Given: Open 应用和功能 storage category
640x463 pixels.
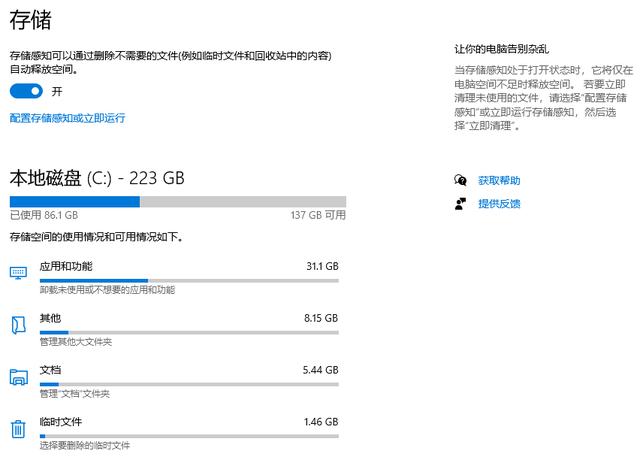Looking at the screenshot, I should coord(66,267).
